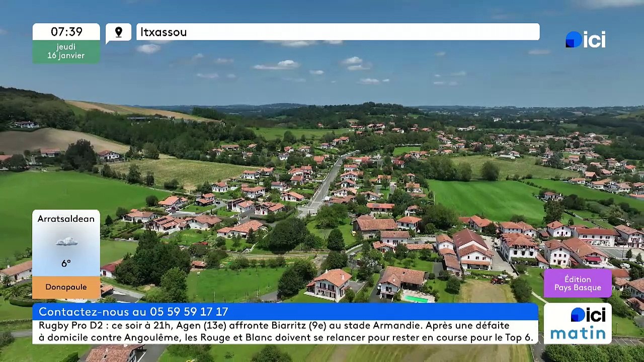Click the Contactez-nous phone number banner

coord(285,312)
